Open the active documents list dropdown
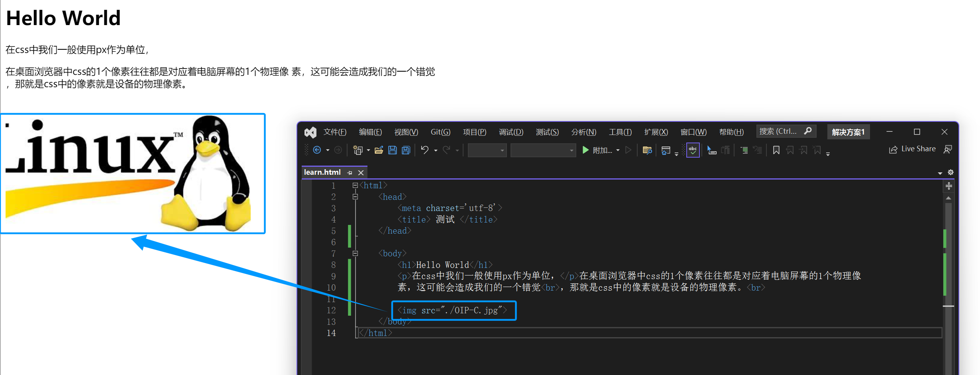The height and width of the screenshot is (375, 980). point(940,173)
